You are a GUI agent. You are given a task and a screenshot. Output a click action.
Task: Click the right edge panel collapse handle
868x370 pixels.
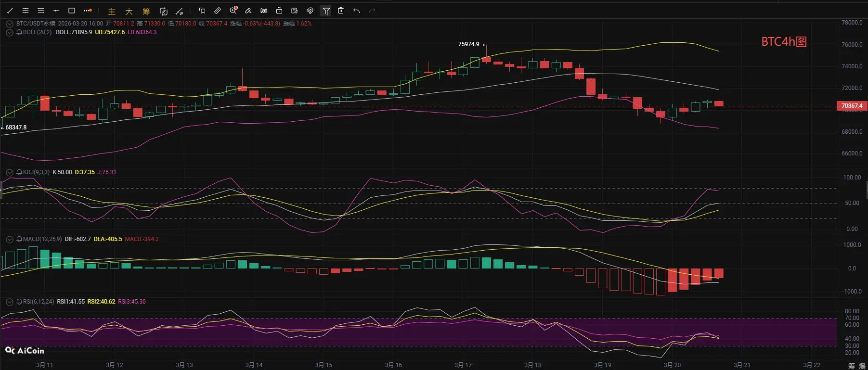pyautogui.click(x=867, y=191)
